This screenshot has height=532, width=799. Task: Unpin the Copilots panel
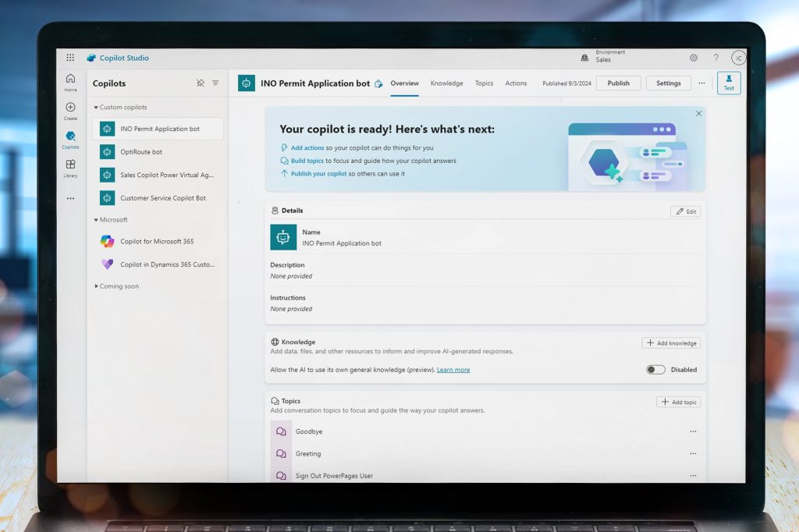(201, 83)
